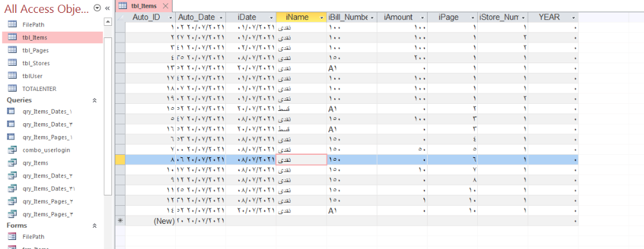Open tbl_Stores table icon
Screen dimensions: 644x249
(12, 63)
